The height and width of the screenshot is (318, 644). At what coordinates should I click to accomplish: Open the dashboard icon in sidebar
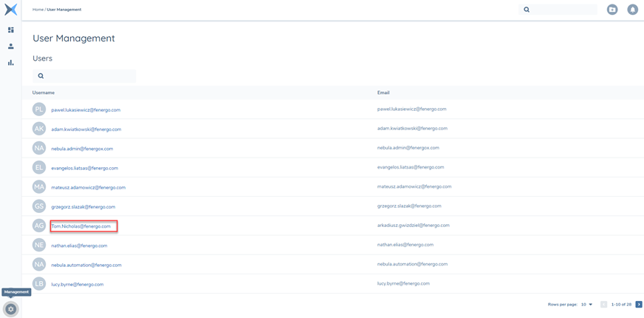click(10, 30)
